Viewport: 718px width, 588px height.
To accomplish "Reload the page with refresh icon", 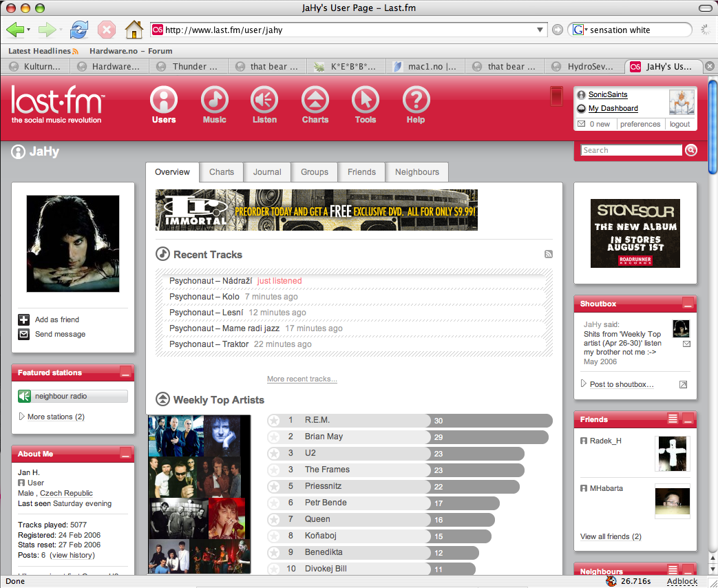I will 78,30.
